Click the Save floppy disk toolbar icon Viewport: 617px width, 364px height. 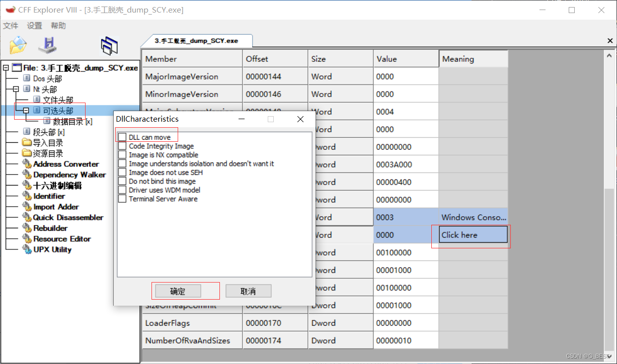click(x=48, y=45)
